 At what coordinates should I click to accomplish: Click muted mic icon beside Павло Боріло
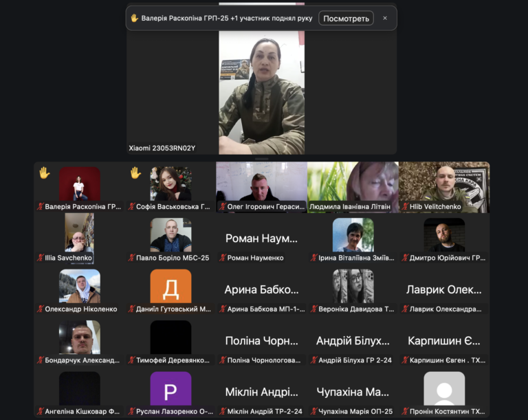[131, 258]
